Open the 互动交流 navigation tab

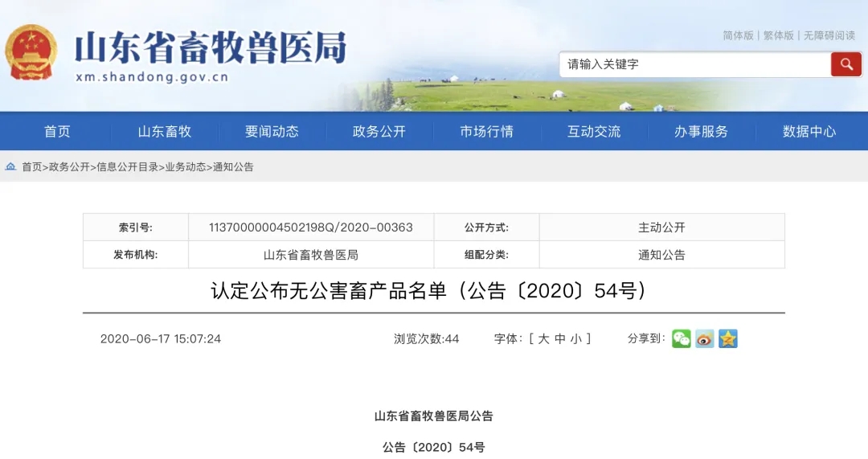pyautogui.click(x=594, y=131)
